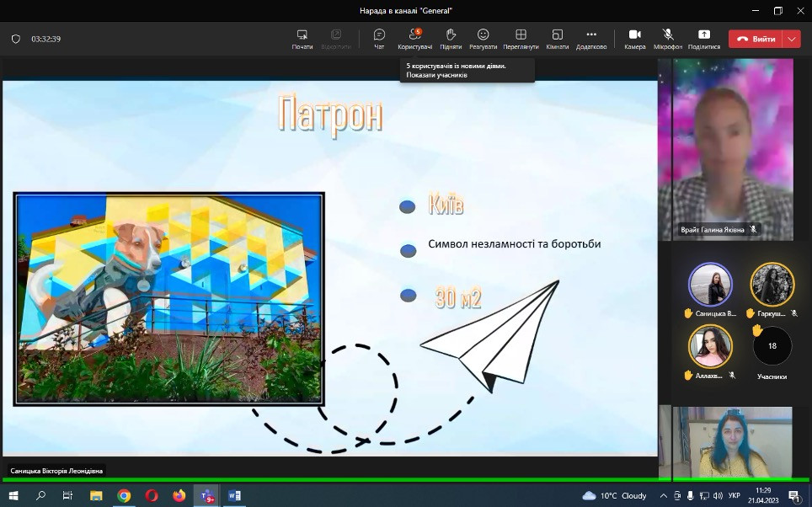Show participants via Користувачі icon
This screenshot has width=812, height=507.
[x=414, y=38]
